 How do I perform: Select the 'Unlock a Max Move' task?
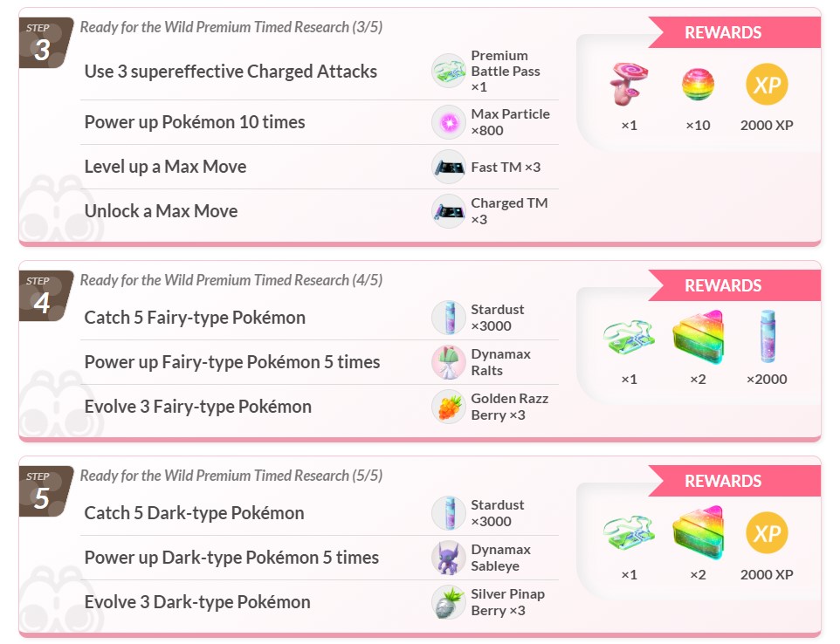tap(161, 211)
